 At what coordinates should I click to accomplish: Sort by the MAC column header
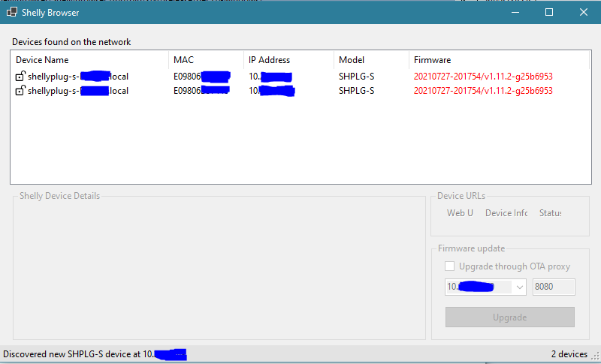click(x=206, y=60)
